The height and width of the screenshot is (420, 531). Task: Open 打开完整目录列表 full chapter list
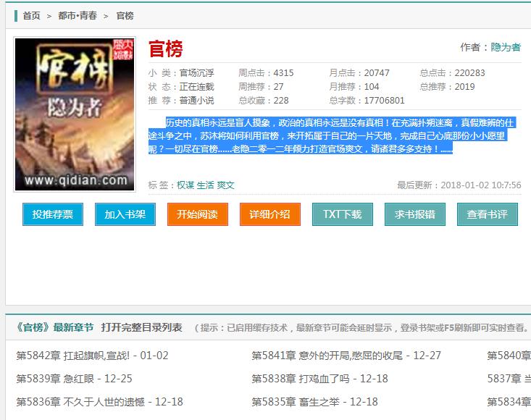141,327
